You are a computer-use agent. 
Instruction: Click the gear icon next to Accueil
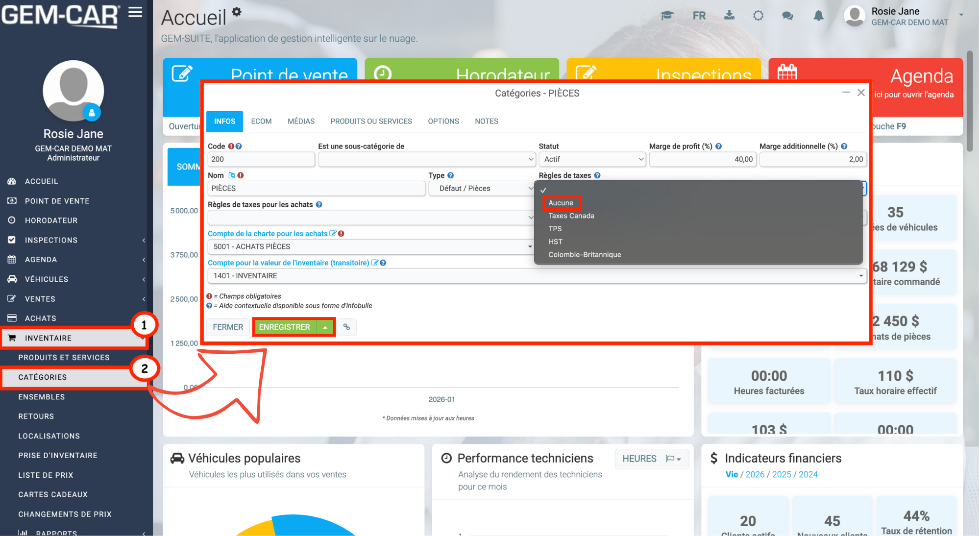237,12
